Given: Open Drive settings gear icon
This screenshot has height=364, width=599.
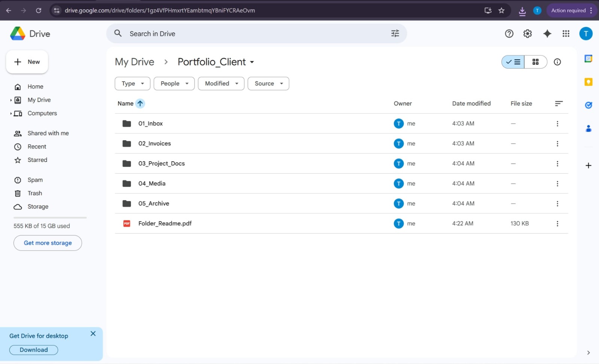Looking at the screenshot, I should [527, 34].
